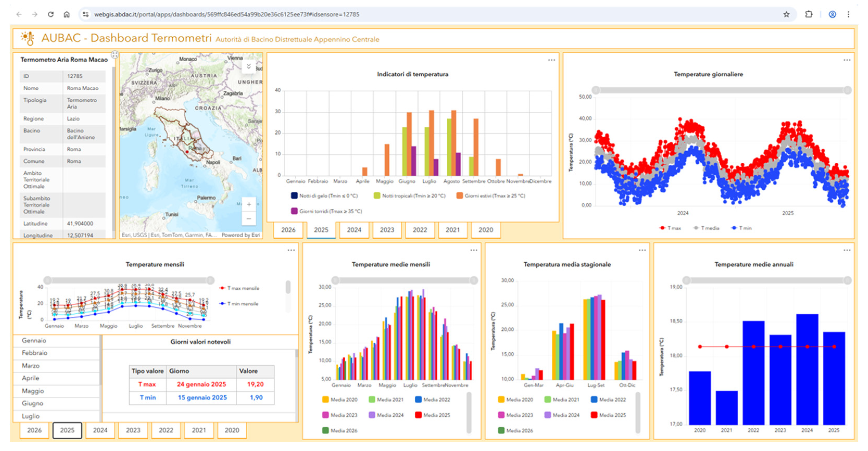Toggle Notti tropicali legend series
The height and width of the screenshot is (451, 868).
409,196
